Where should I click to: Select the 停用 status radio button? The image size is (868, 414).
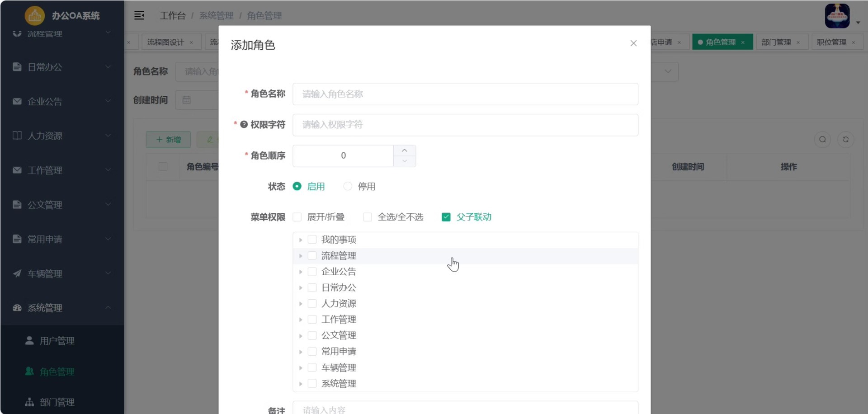348,187
